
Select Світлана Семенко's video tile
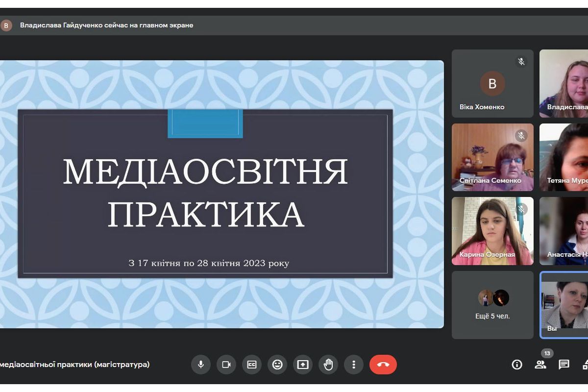492,157
